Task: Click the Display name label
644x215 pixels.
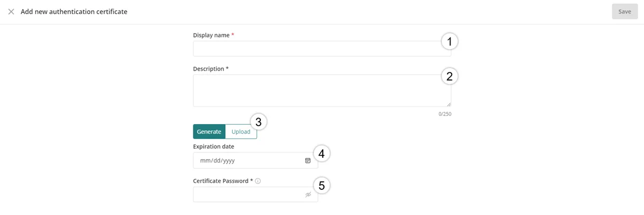Action: (x=211, y=35)
